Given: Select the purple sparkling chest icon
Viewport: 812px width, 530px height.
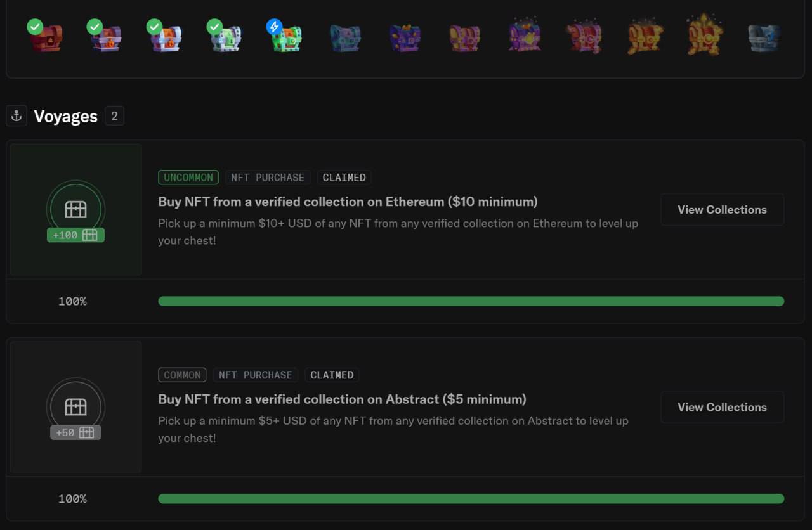Looking at the screenshot, I should pyautogui.click(x=525, y=37).
